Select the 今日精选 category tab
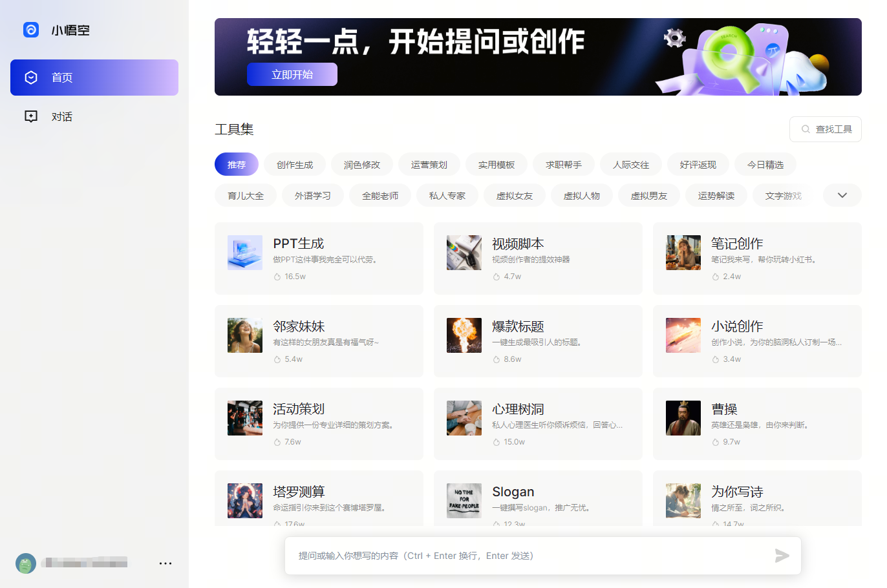Screen dimensions: 887x588 tap(765, 165)
